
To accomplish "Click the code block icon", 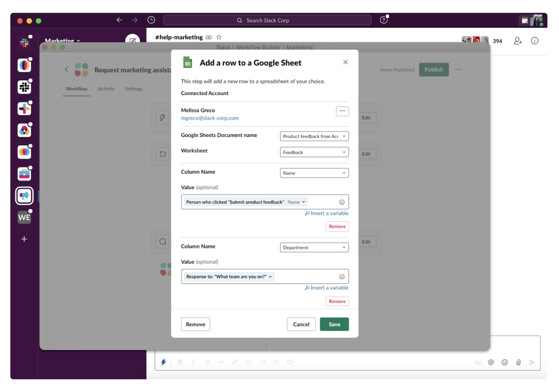I will [x=221, y=362].
